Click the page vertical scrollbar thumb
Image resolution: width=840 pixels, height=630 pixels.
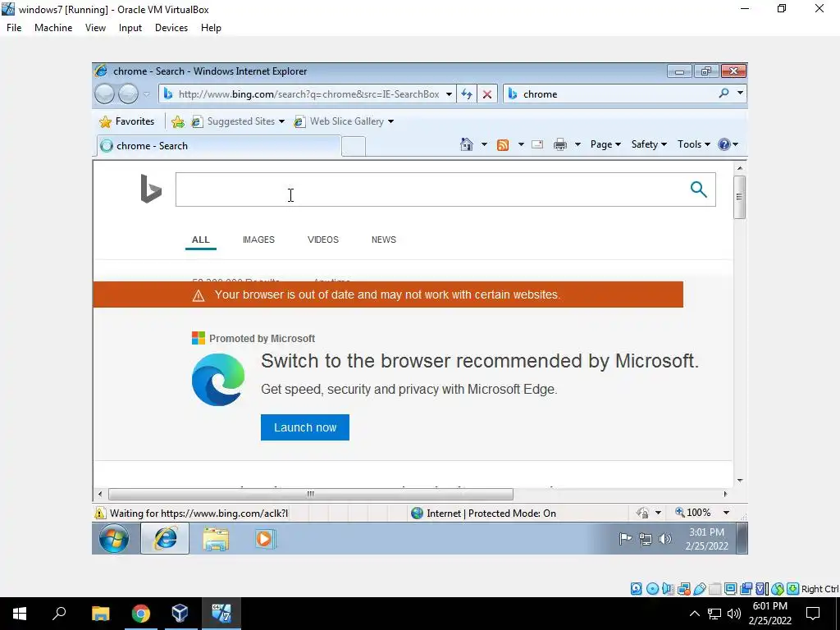739,197
